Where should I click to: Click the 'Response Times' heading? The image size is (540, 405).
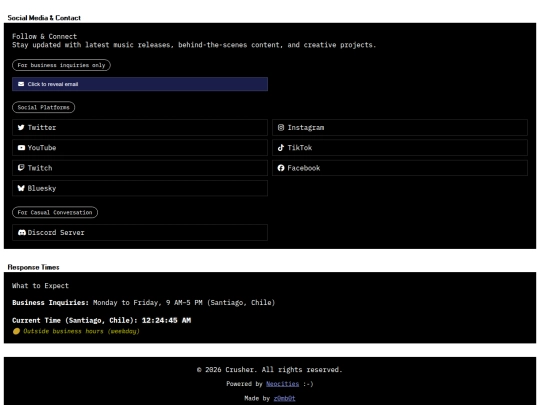(x=33, y=267)
